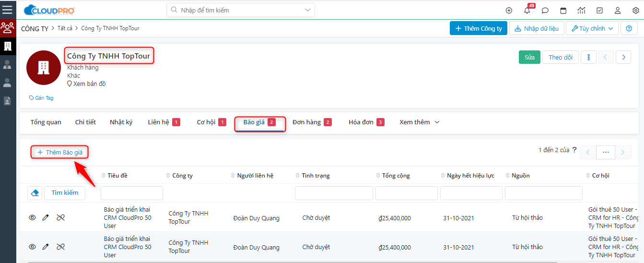This screenshot has height=263, width=644.
Task: Switch to the Chi tiết tab
Action: point(85,122)
